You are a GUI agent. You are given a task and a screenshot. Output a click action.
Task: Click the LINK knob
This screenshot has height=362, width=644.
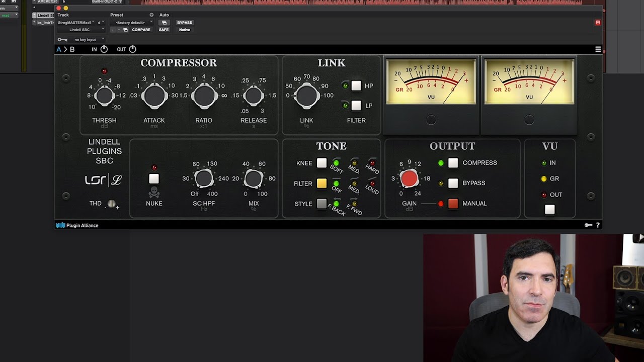[x=306, y=96]
